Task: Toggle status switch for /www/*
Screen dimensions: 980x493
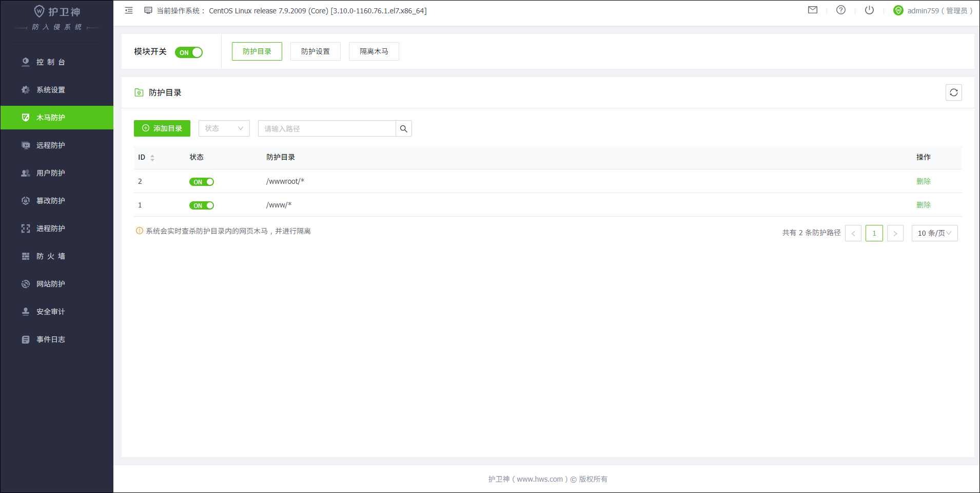Action: click(x=202, y=205)
